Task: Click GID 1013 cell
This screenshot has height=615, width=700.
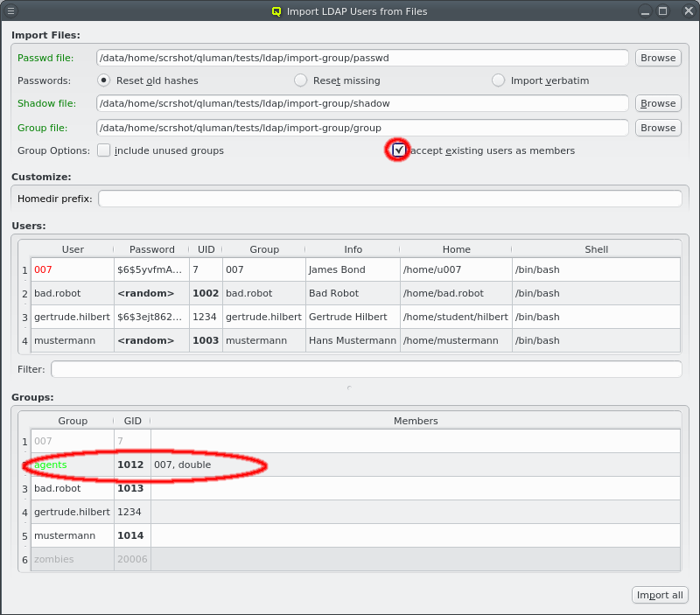Action: click(133, 488)
